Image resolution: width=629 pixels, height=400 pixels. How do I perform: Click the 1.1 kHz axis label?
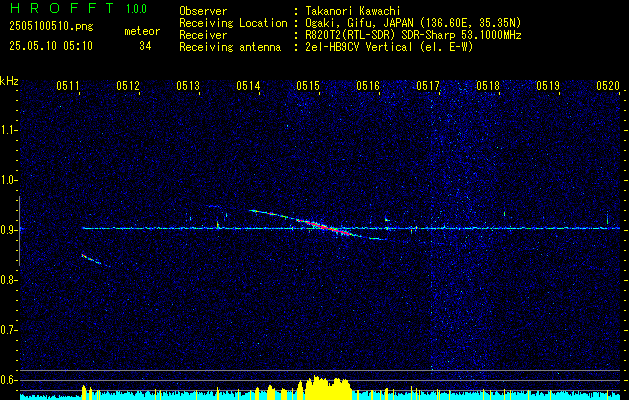pyautogui.click(x=9, y=130)
